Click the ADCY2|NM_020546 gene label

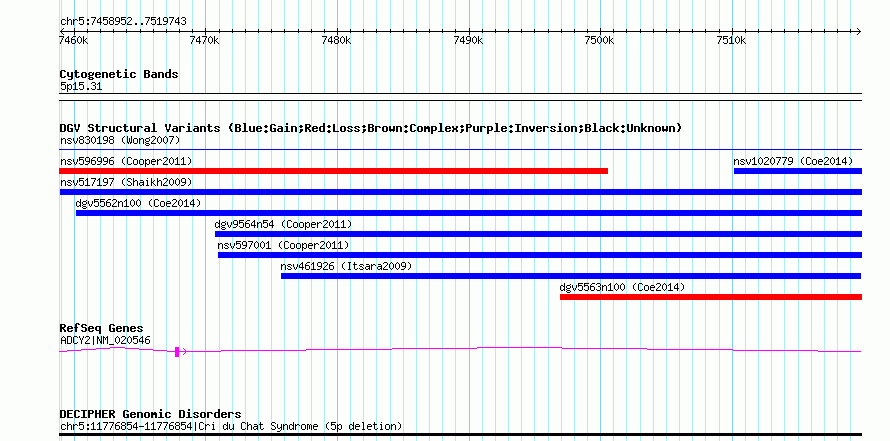[x=105, y=340]
